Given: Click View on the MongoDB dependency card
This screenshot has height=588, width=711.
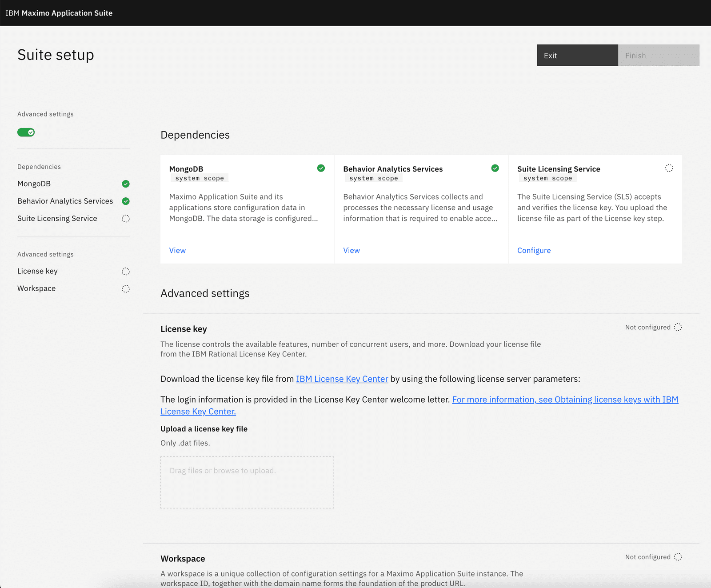Looking at the screenshot, I should (x=177, y=250).
